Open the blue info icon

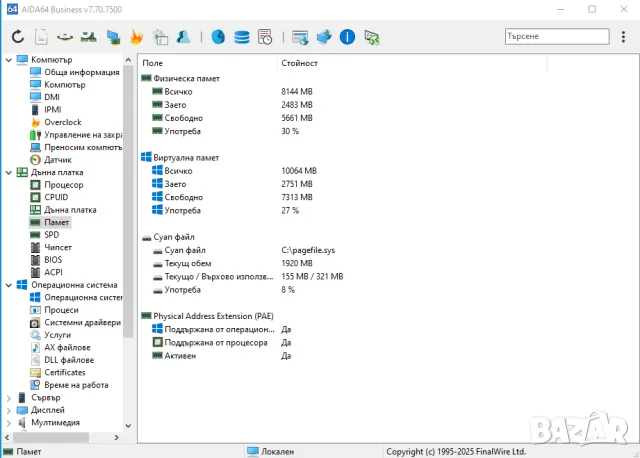click(x=347, y=37)
